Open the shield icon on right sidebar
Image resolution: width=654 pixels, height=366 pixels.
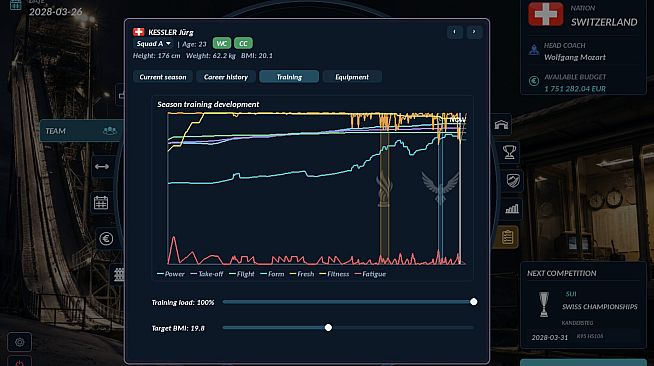tap(513, 180)
